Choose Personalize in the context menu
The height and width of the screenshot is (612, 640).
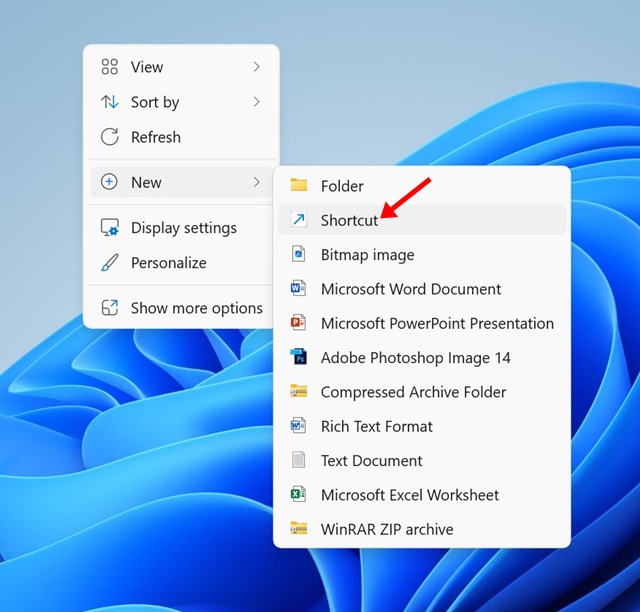pyautogui.click(x=168, y=263)
